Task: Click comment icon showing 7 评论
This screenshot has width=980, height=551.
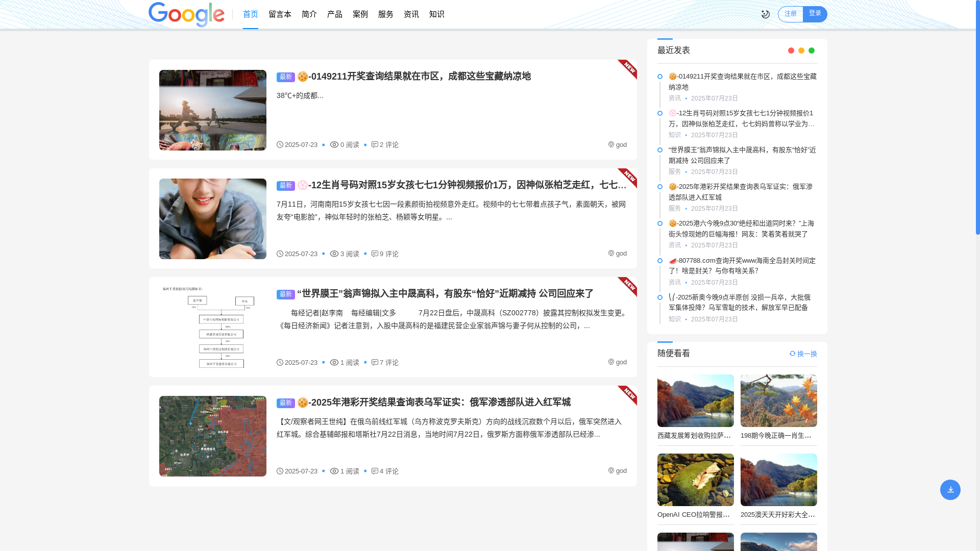Action: click(375, 362)
